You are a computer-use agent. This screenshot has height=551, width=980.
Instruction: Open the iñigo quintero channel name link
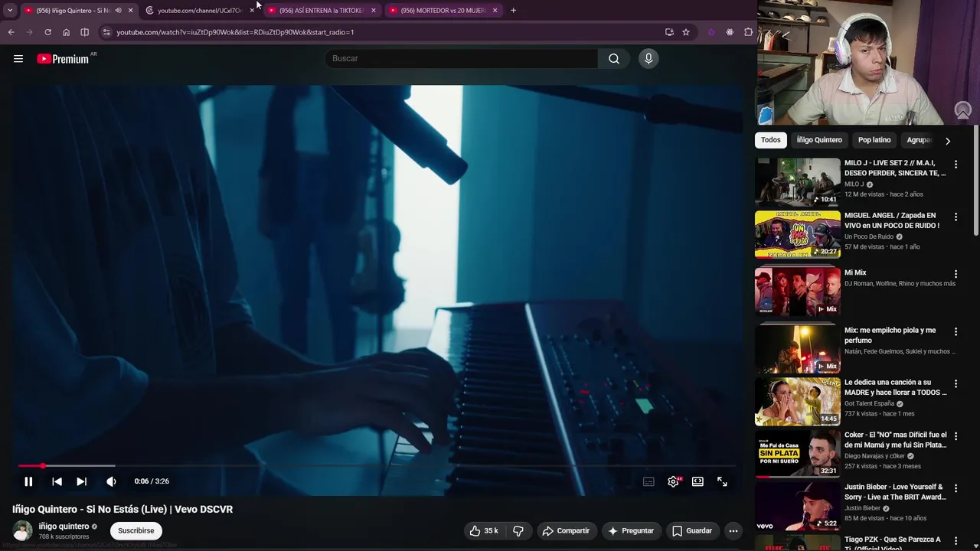tap(64, 526)
